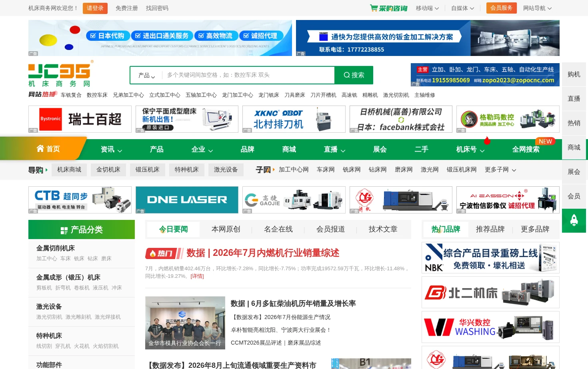Viewport: 588px width, 369px height.
Task: Expand the 产品 search type dropdown
Action: 146,75
